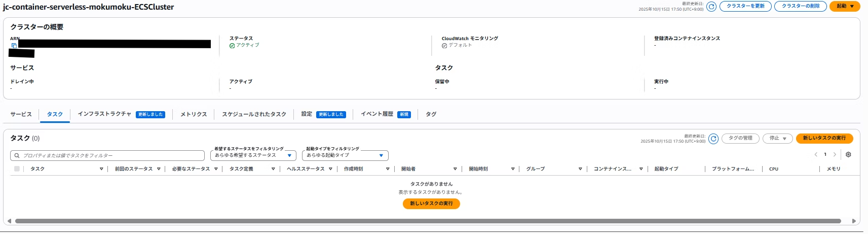Switch to the スケジュールされたタスク tab
The width and height of the screenshot is (868, 234).
[254, 114]
